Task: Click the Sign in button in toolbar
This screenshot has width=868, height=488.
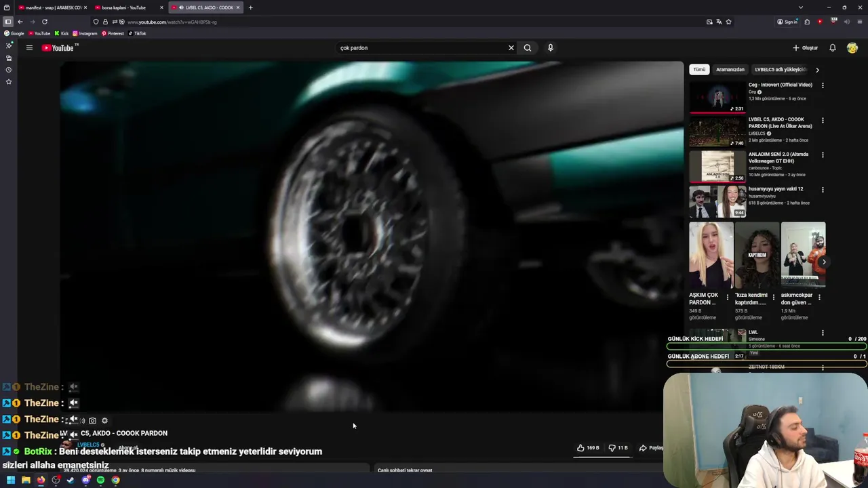Action: 787,22
